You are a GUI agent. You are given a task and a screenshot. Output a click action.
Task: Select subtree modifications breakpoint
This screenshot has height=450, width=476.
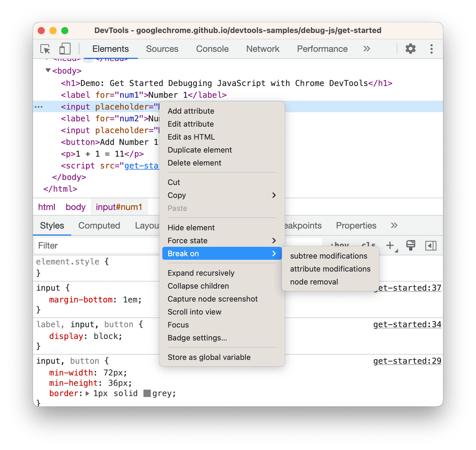328,256
